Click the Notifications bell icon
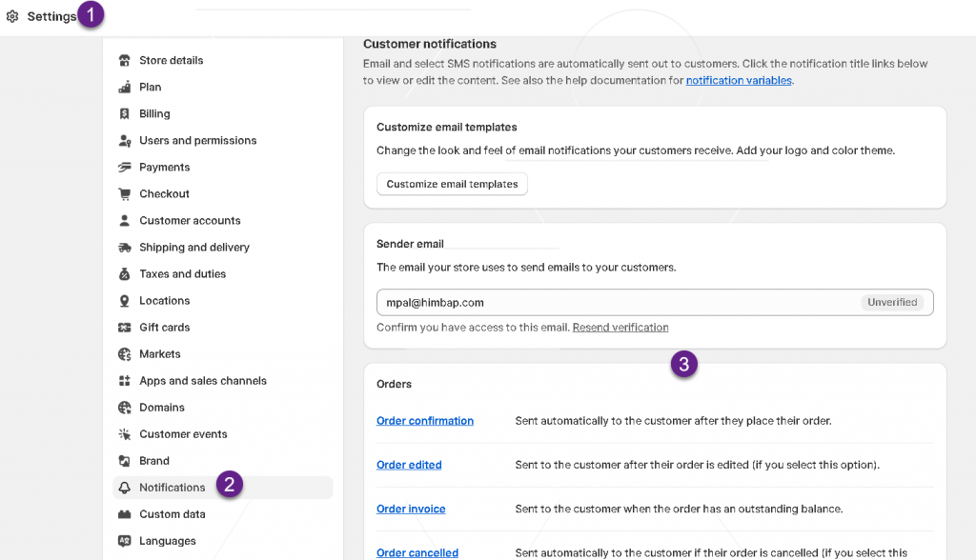 tap(124, 486)
